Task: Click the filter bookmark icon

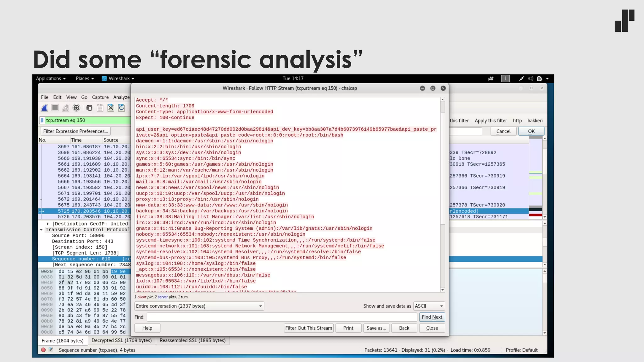Action: (x=42, y=120)
